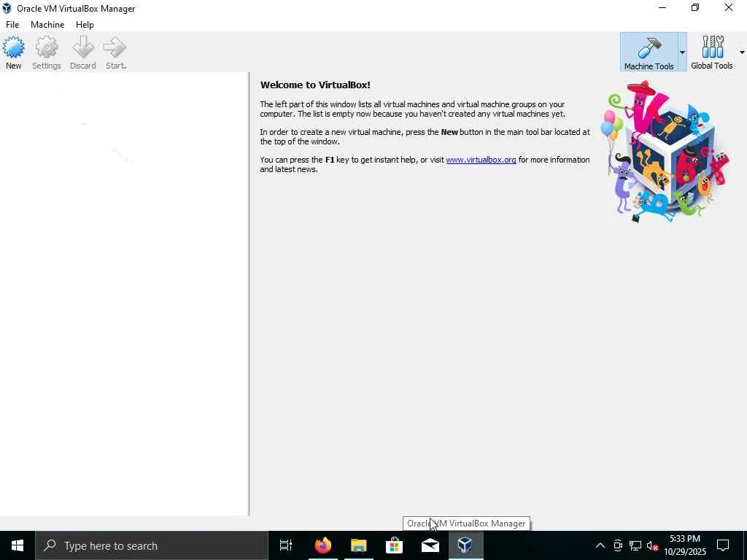Close the VirtualBox Manager window
The height and width of the screenshot is (560, 747).
[x=729, y=8]
